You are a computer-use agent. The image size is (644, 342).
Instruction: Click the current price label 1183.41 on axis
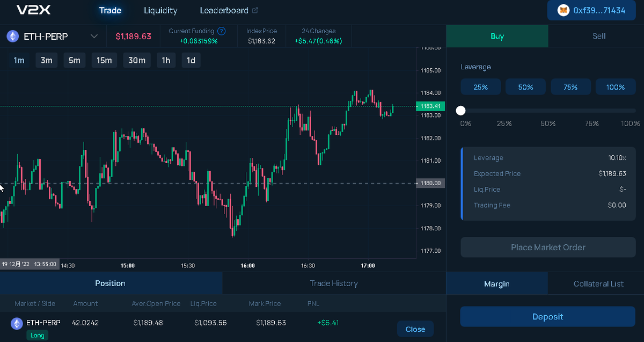pyautogui.click(x=430, y=106)
